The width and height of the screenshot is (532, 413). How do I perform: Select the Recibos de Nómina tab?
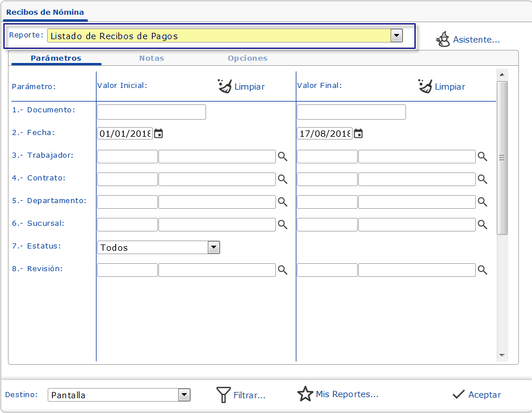coord(45,12)
